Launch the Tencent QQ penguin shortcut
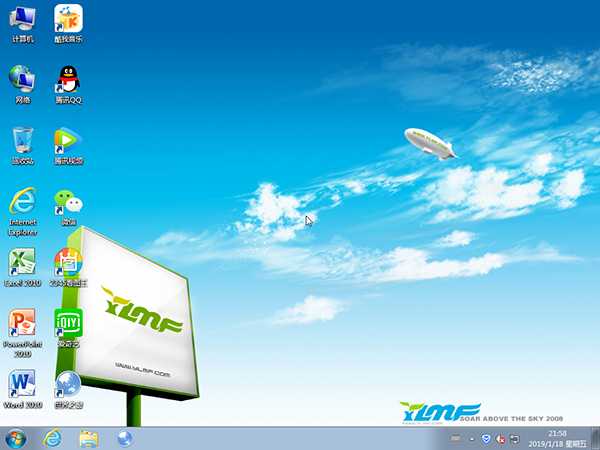 68,85
